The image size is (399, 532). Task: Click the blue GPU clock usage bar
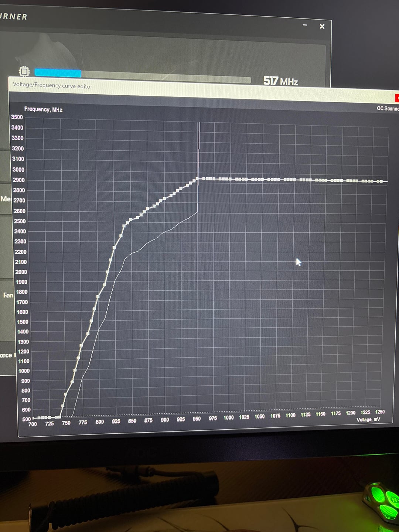[x=58, y=73]
